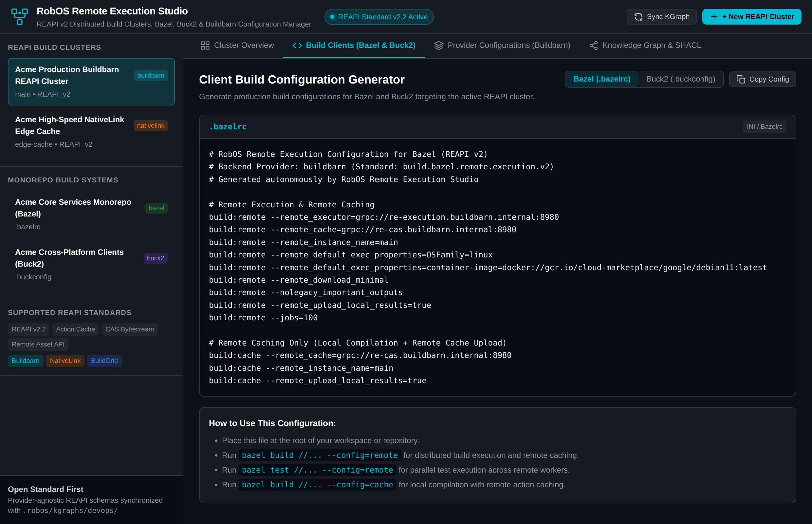Click the remote_download_minimal config line
This screenshot has width=812, height=524.
point(298,280)
